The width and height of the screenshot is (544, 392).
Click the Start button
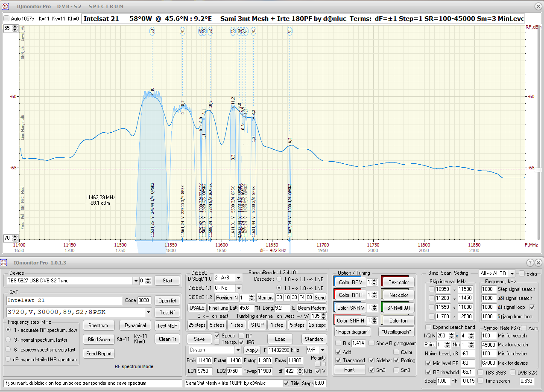click(x=167, y=281)
